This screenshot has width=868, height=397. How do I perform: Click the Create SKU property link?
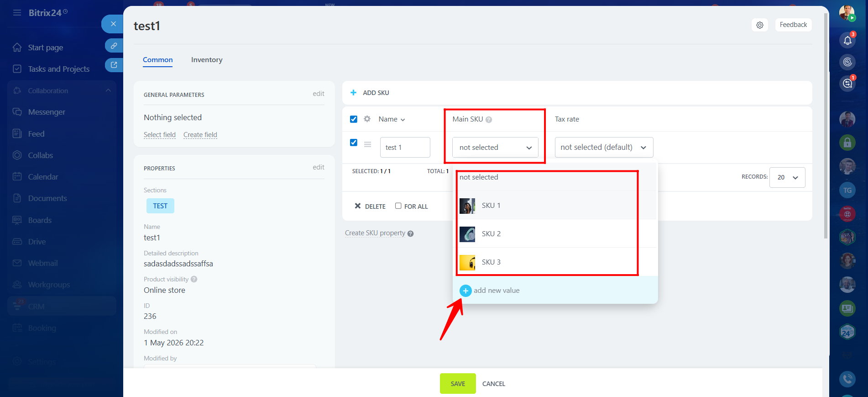click(375, 233)
